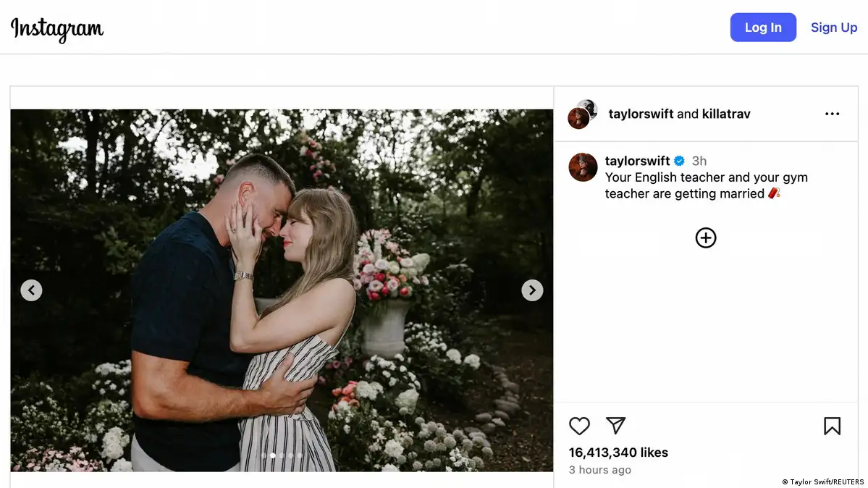Click the stacked collaborator avatars in header

click(583, 114)
